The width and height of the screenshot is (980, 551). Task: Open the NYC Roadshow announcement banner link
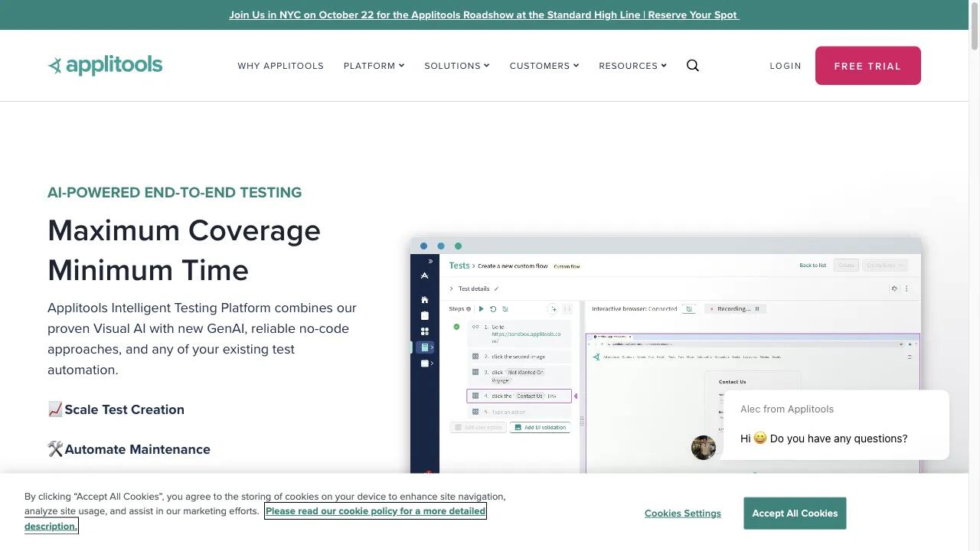pyautogui.click(x=484, y=15)
